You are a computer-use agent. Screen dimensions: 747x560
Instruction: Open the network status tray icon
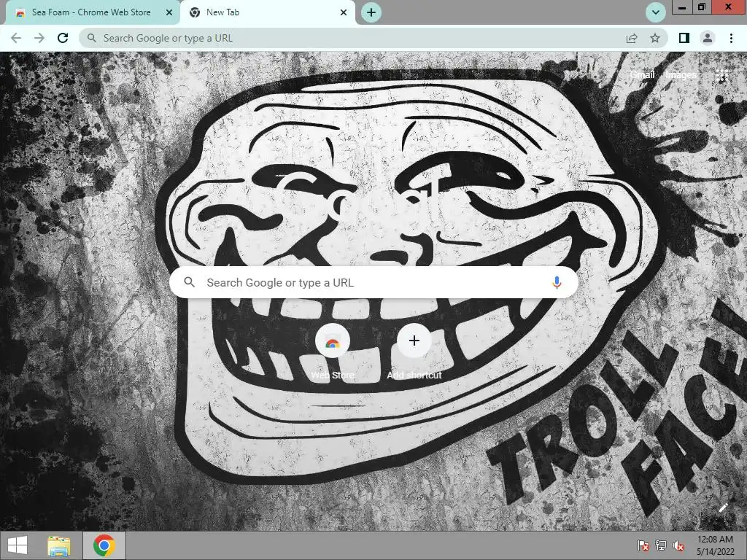(661, 545)
